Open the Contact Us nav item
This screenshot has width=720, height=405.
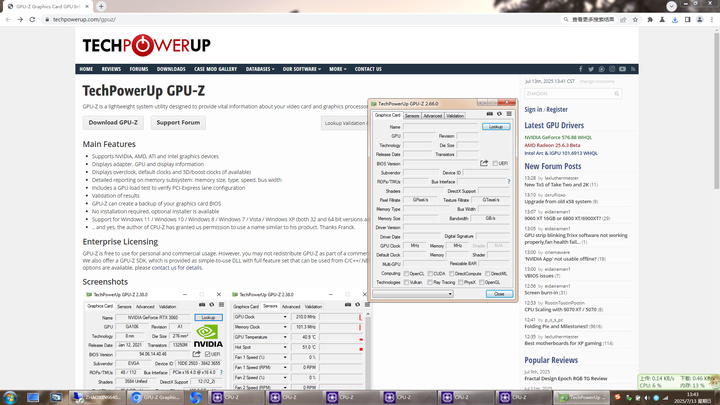pyautogui.click(x=368, y=69)
